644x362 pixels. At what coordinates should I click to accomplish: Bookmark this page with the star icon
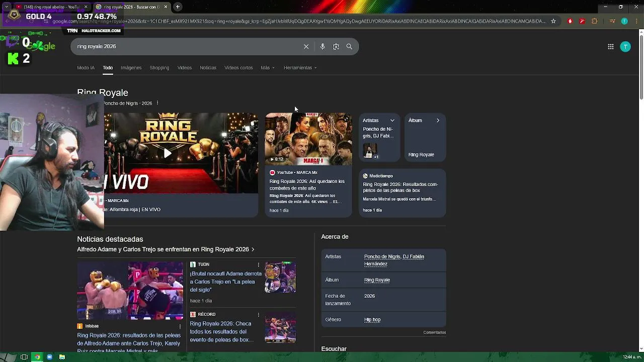(553, 21)
